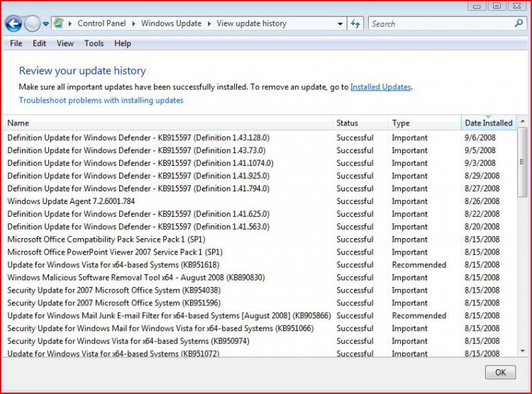The image size is (532, 394).
Task: Select Defender update Definition 1.43.128.0 row
Action: [260, 137]
